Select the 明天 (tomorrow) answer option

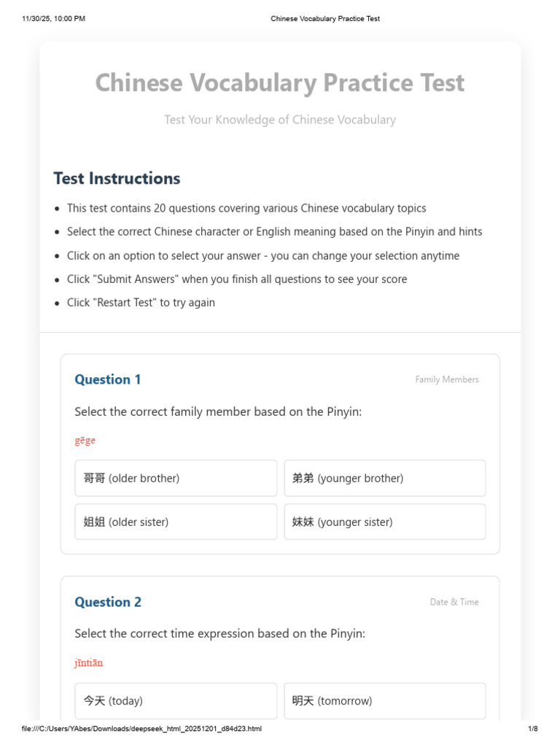385,701
